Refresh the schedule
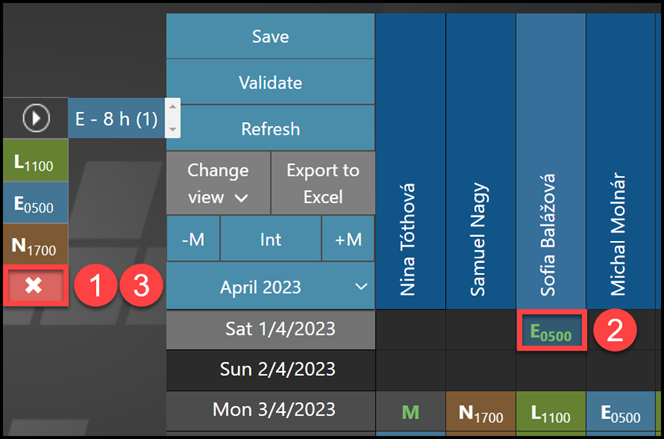 point(270,129)
